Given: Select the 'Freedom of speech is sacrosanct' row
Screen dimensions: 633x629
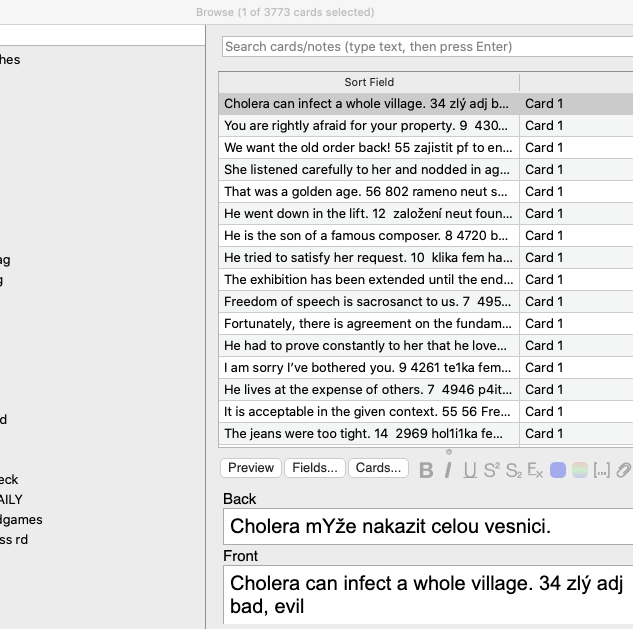Looking at the screenshot, I should [367, 301].
